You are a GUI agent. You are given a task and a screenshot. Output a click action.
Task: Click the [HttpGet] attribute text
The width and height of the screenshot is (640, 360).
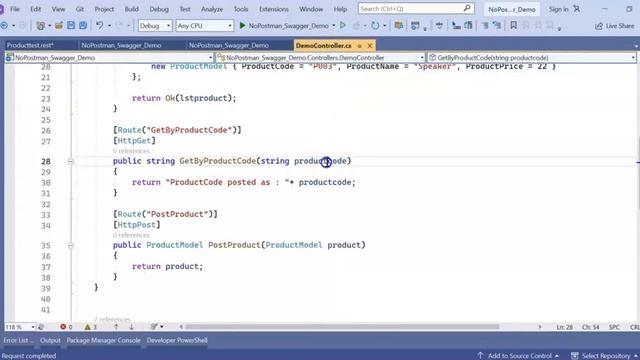point(134,140)
